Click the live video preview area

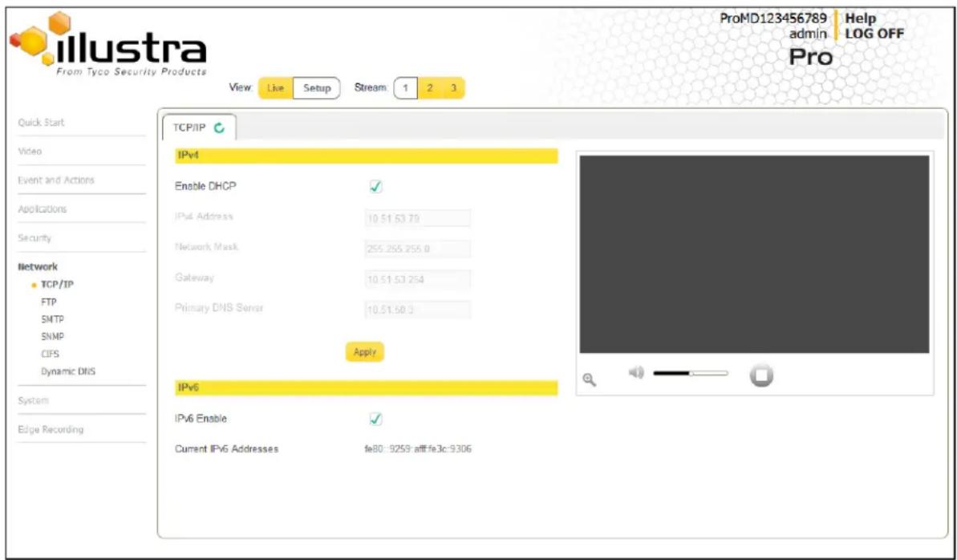point(754,254)
